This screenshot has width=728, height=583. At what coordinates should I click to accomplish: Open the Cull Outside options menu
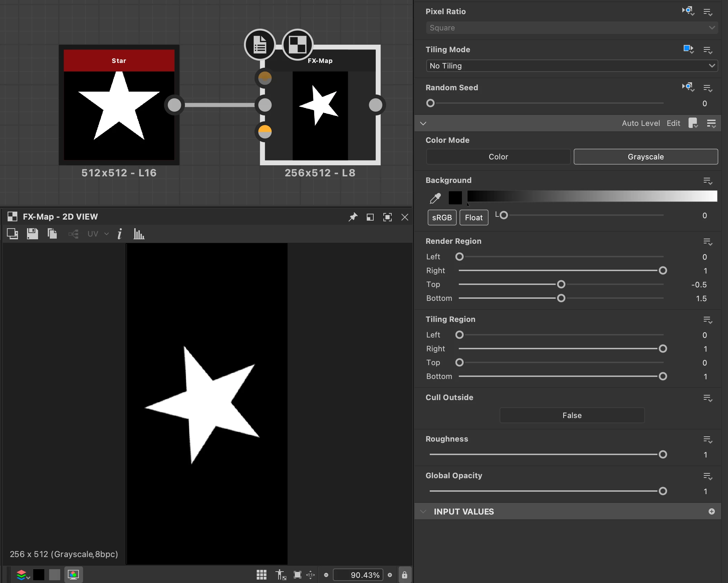click(x=708, y=398)
